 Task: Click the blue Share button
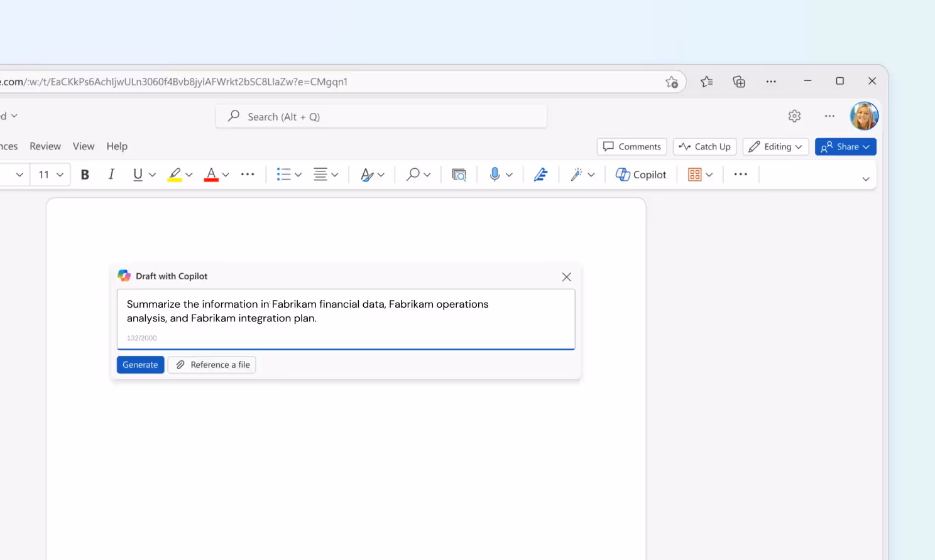point(846,146)
